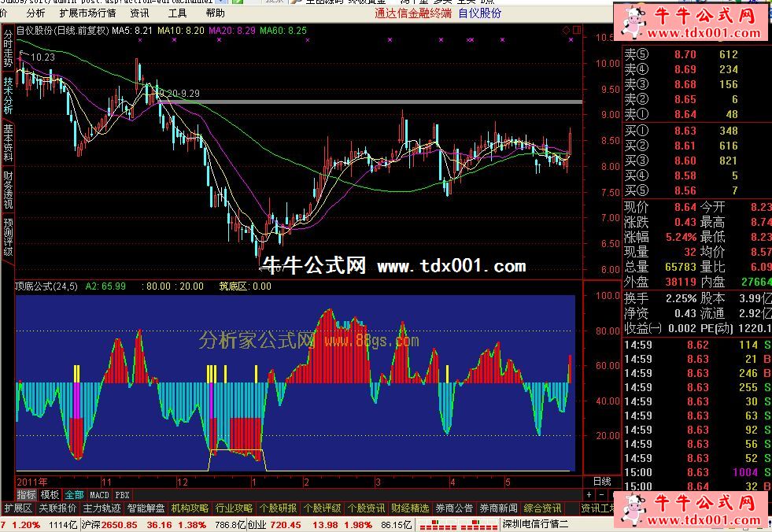Select the 全部 indicator tab
The width and height of the screenshot is (772, 532).
point(74,494)
